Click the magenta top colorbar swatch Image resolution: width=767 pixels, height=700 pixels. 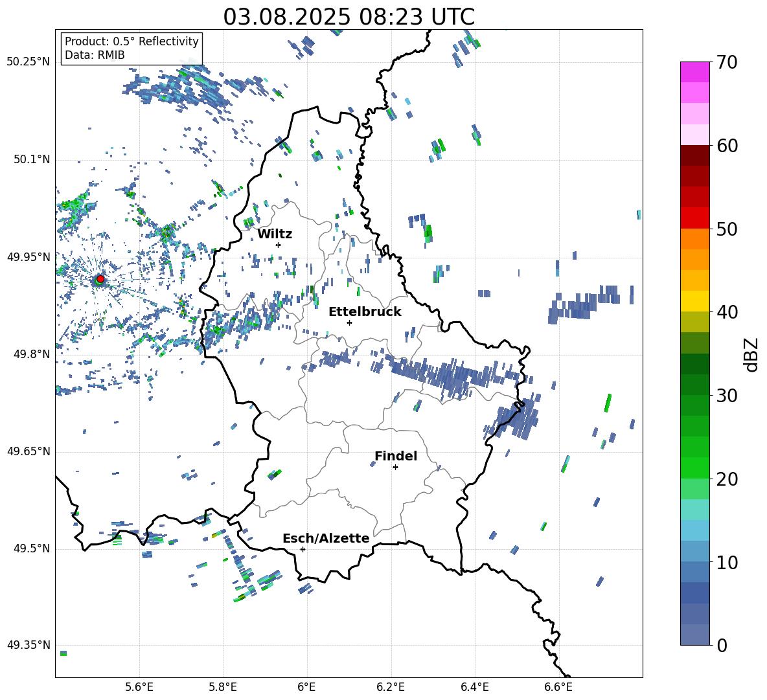pyautogui.click(x=694, y=72)
